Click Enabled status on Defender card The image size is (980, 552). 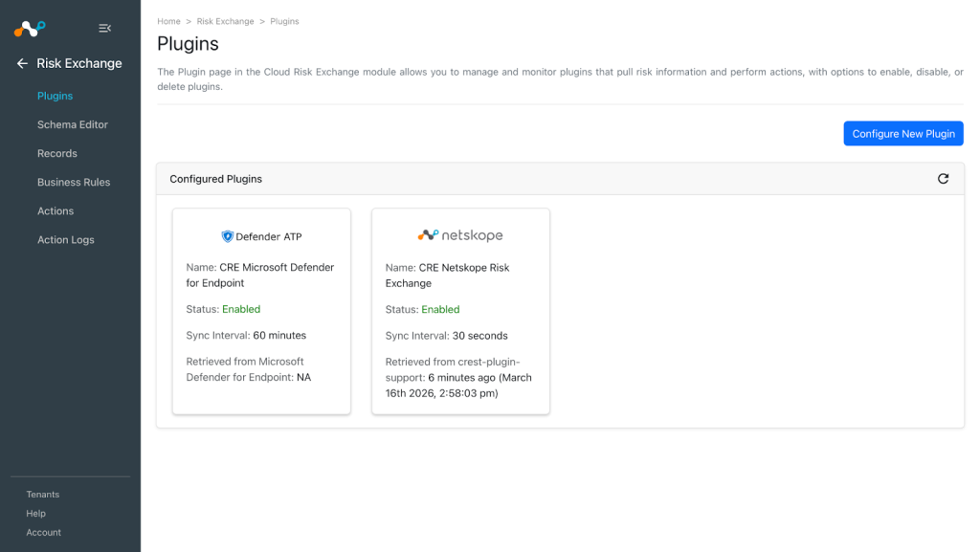241,309
